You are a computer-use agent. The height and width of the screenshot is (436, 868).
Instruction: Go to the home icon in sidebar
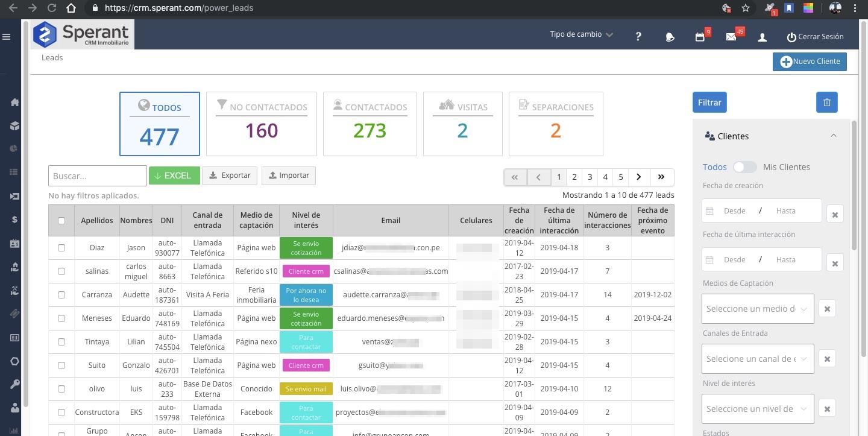15,102
